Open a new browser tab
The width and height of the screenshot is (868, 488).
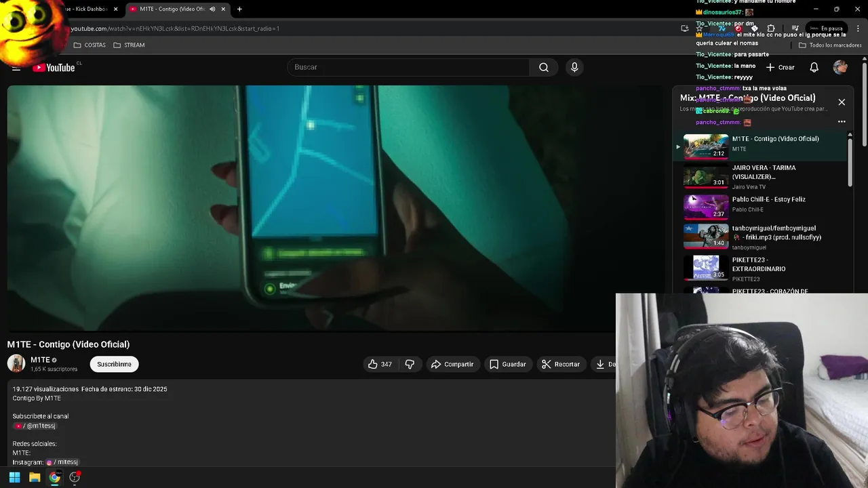tap(239, 9)
